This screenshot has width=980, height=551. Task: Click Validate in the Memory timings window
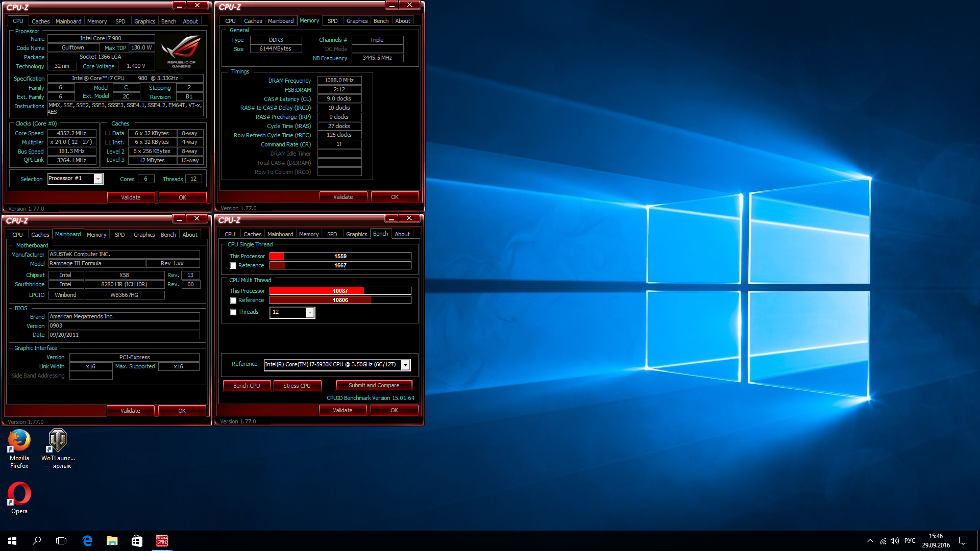[343, 197]
